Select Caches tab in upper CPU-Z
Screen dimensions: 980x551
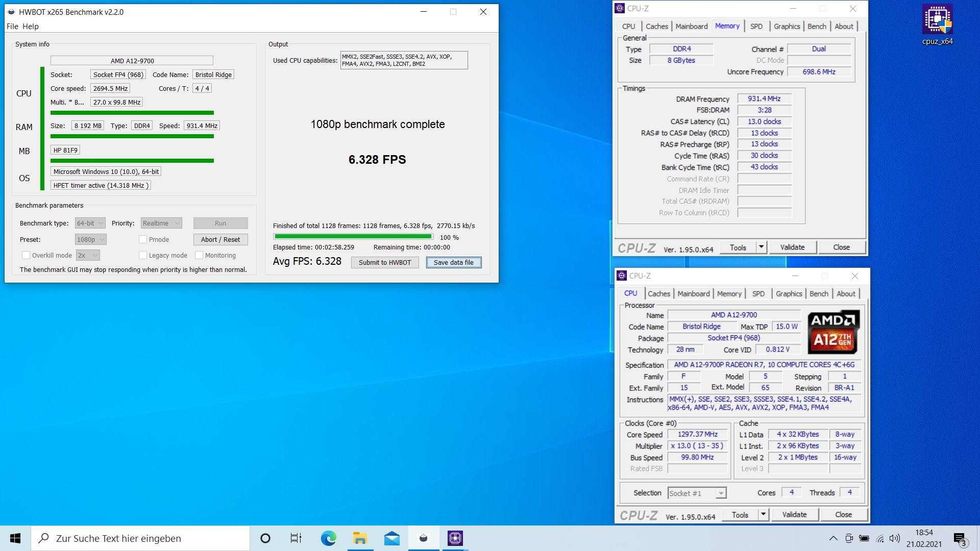tap(656, 26)
